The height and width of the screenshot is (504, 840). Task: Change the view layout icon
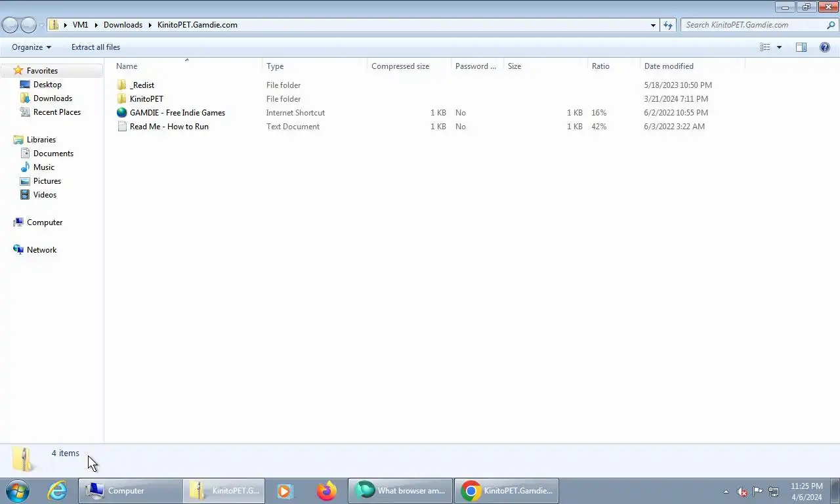[x=765, y=47]
